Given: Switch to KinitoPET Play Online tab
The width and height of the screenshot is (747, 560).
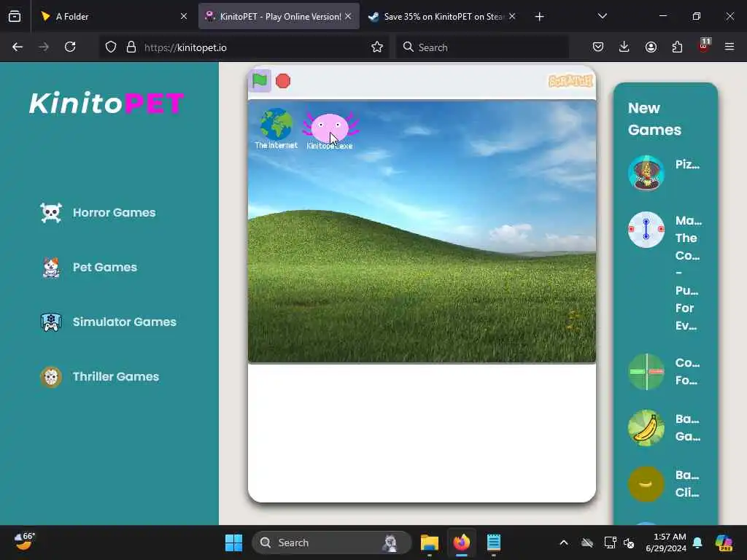Looking at the screenshot, I should pos(279,17).
